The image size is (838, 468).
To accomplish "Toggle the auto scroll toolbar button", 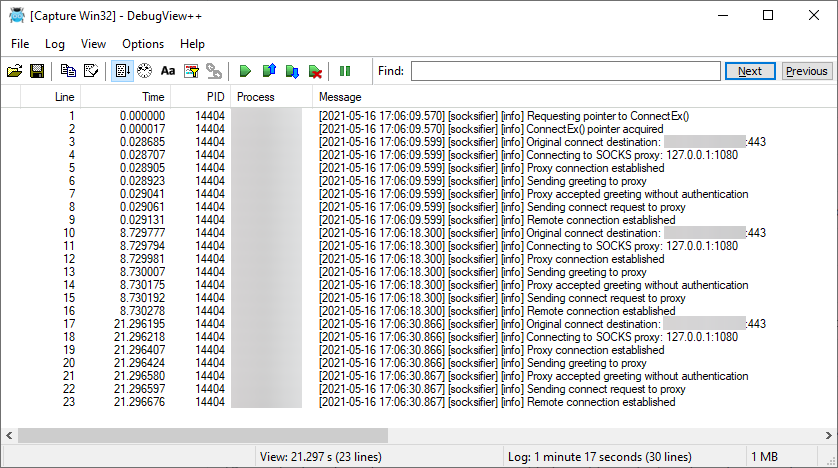I will point(122,71).
